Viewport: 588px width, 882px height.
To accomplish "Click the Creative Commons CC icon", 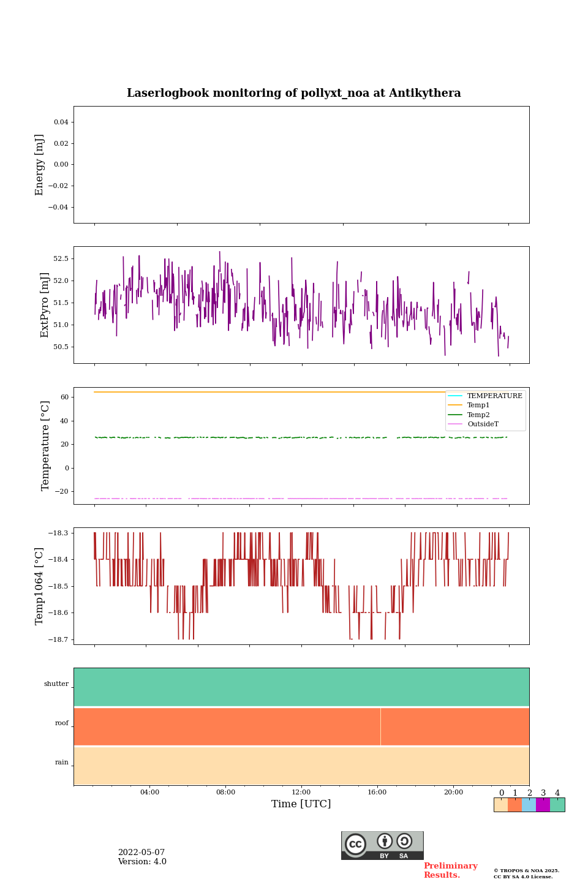I will click(x=355, y=844).
